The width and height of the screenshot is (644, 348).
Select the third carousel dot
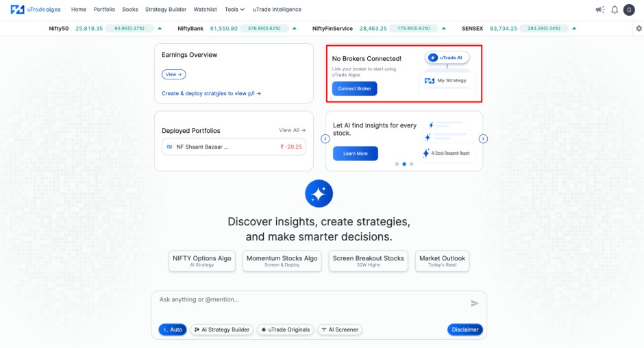411,164
